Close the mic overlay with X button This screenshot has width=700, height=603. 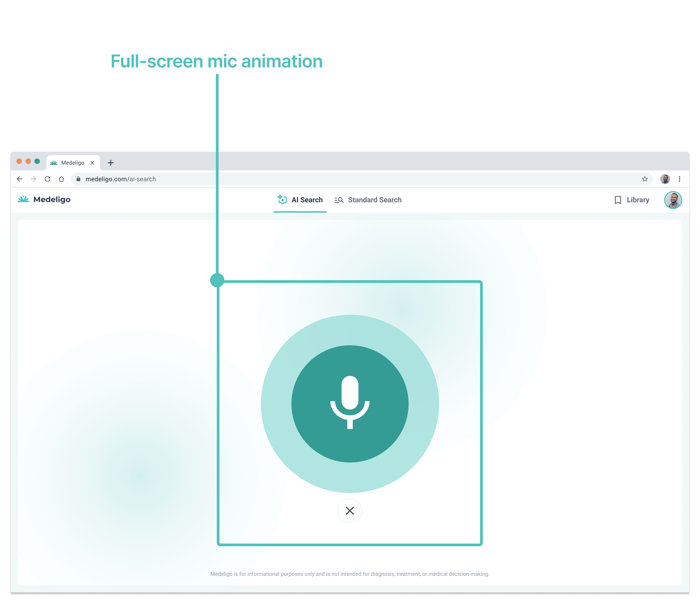click(350, 510)
